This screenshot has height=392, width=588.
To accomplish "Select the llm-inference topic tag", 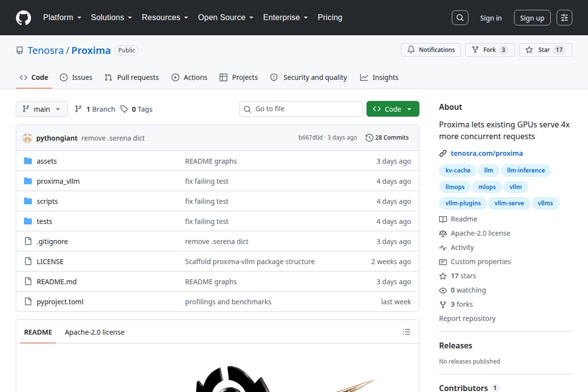I will [x=526, y=171].
